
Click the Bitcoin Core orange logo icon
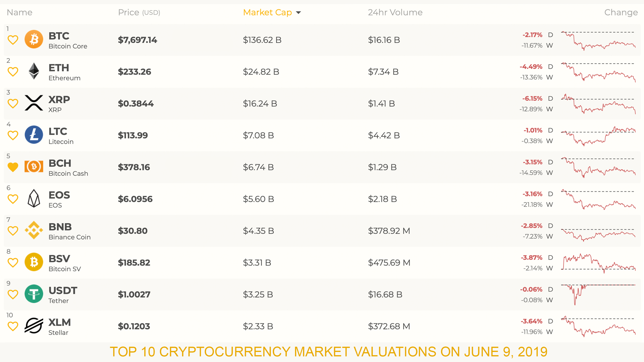pos(34,39)
